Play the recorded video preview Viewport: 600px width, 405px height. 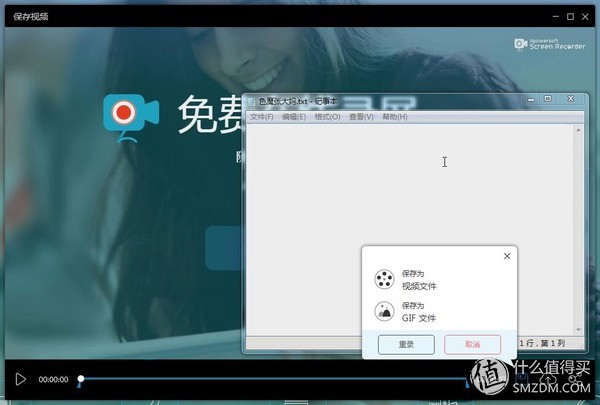tap(21, 379)
